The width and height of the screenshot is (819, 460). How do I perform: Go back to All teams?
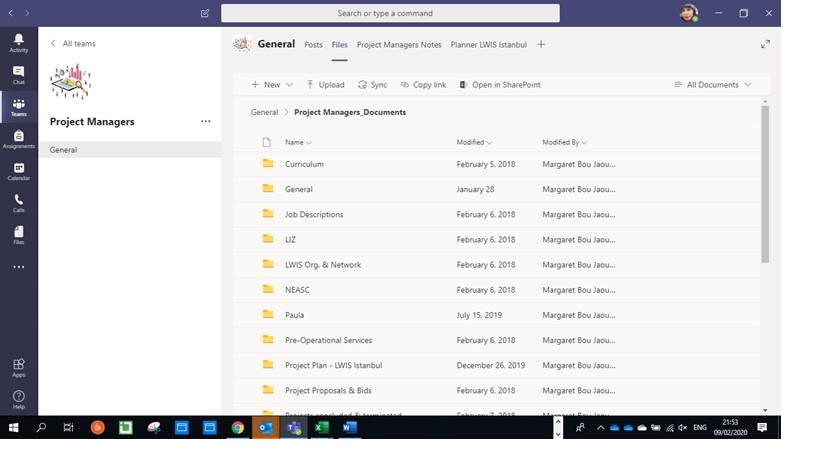click(x=73, y=43)
